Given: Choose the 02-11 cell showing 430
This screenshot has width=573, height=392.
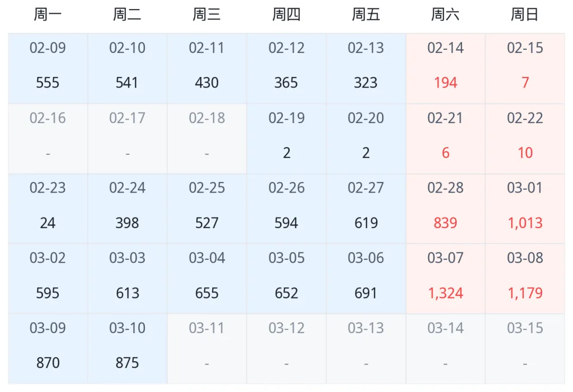Looking at the screenshot, I should click(x=207, y=68).
